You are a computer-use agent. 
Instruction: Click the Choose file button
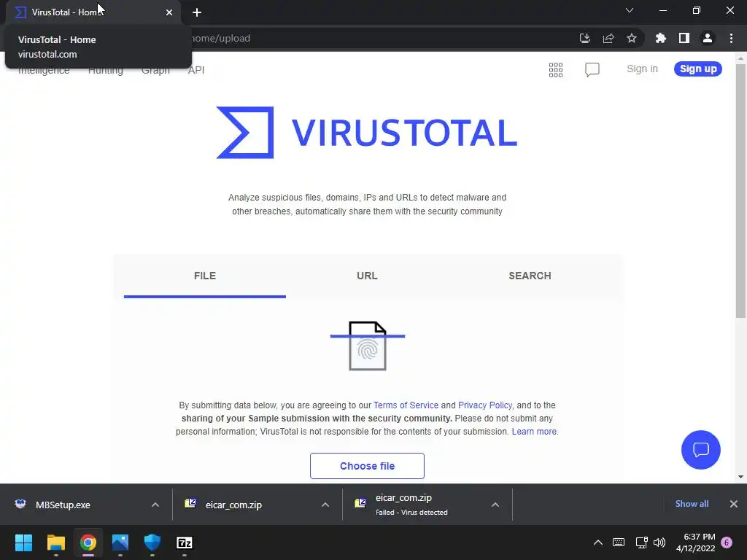pyautogui.click(x=368, y=466)
